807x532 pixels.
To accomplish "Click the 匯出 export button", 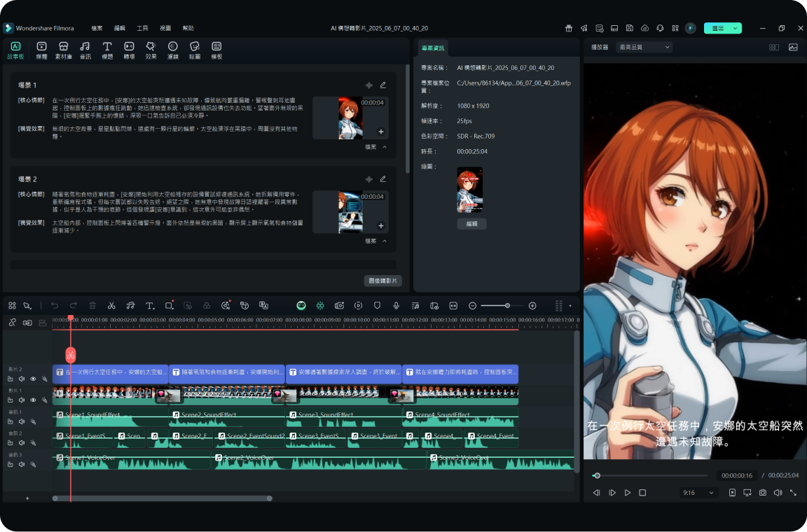I will pos(717,28).
